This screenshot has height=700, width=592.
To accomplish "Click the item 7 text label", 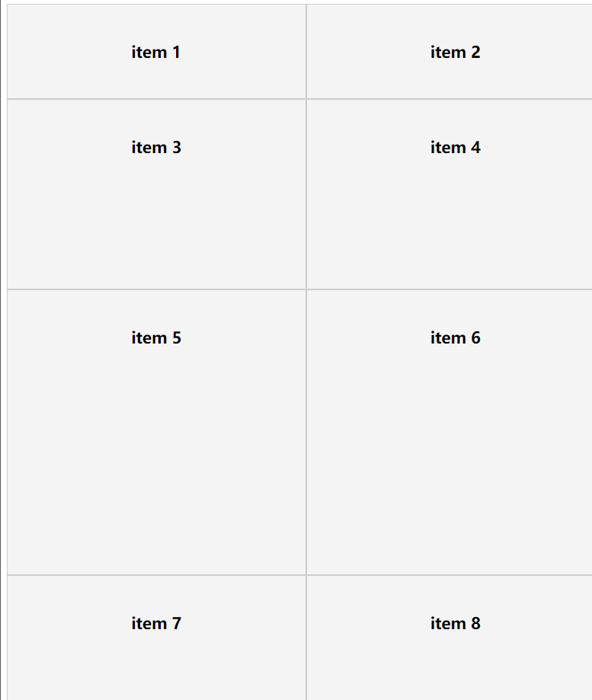I will click(x=156, y=623).
